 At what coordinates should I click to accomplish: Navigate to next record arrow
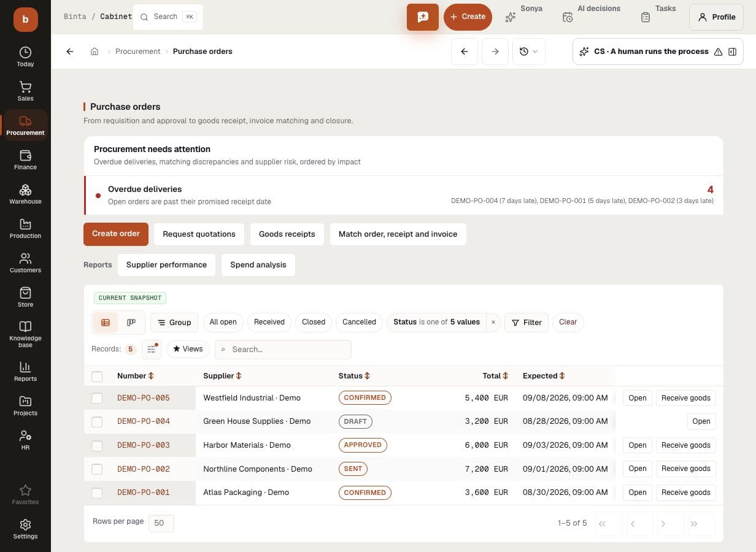pos(495,52)
